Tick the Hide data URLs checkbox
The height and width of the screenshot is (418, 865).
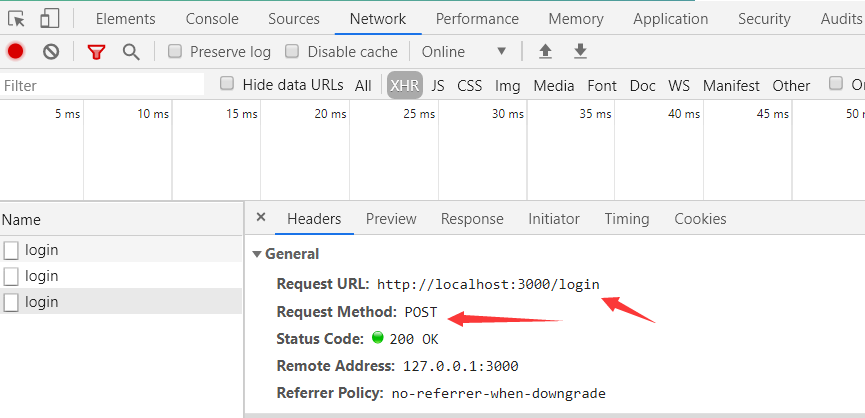tap(227, 85)
